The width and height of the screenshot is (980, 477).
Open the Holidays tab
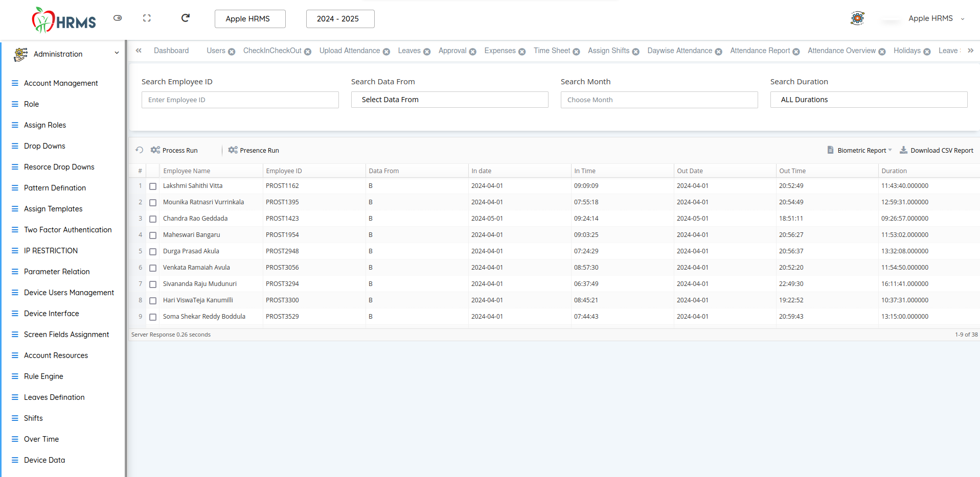click(x=907, y=51)
